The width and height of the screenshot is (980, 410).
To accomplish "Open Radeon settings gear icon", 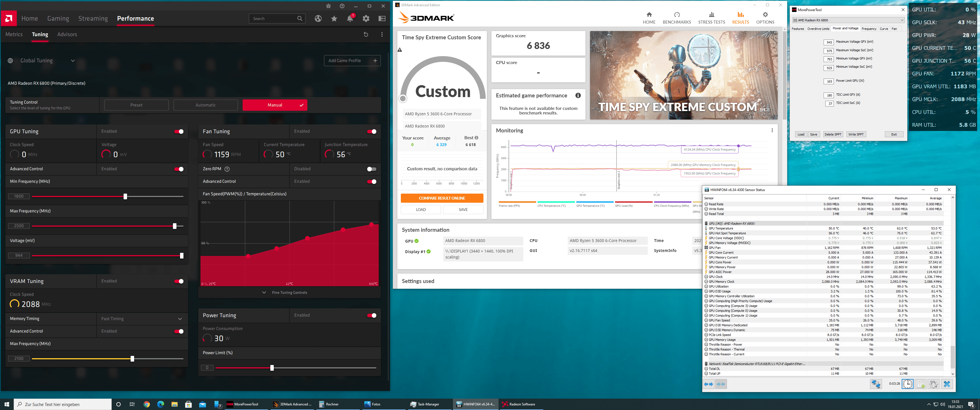I will point(366,18).
